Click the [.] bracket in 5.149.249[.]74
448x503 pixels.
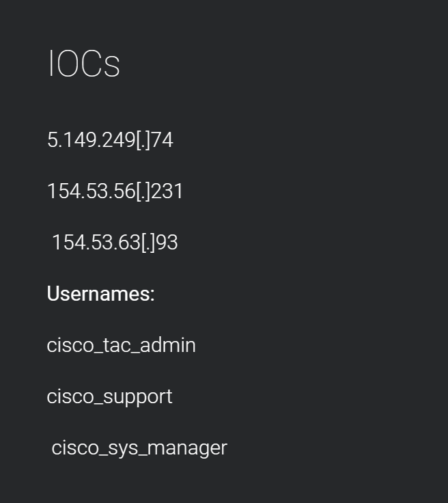coord(143,140)
